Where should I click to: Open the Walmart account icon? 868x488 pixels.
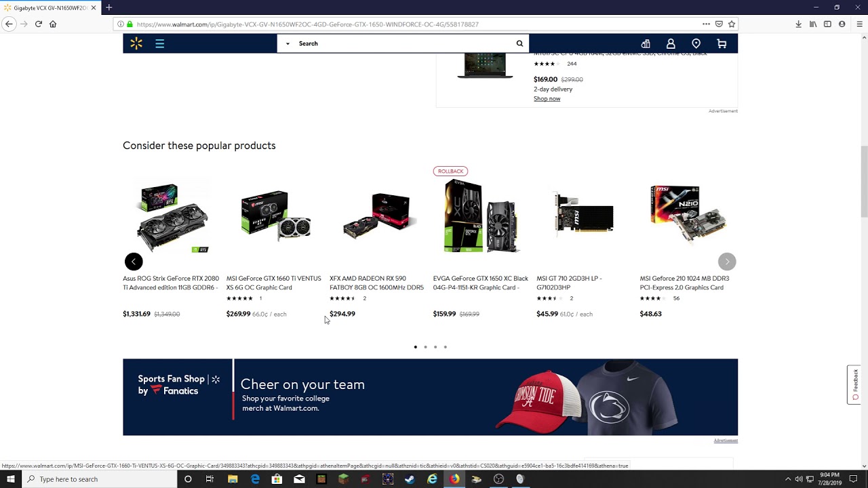click(671, 44)
